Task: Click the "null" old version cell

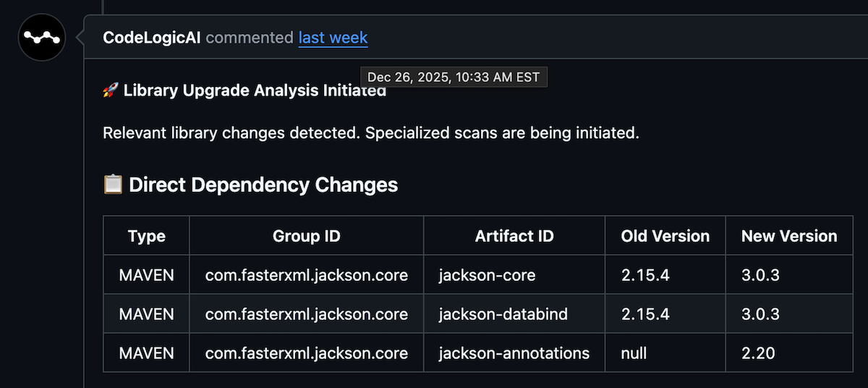Action: (634, 353)
